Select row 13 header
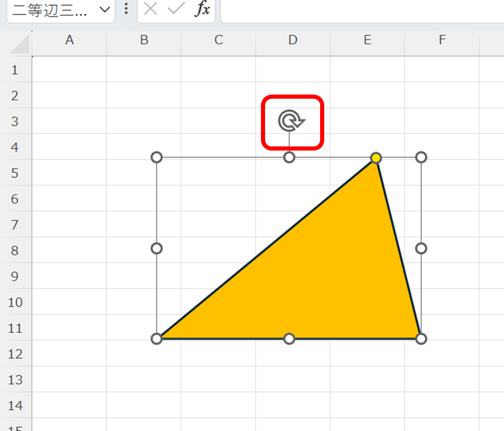 [15, 380]
